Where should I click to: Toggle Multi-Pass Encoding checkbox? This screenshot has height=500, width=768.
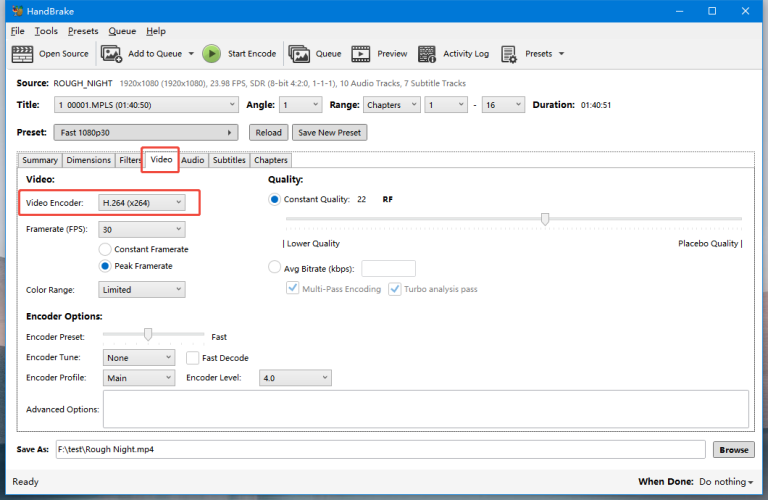point(292,288)
